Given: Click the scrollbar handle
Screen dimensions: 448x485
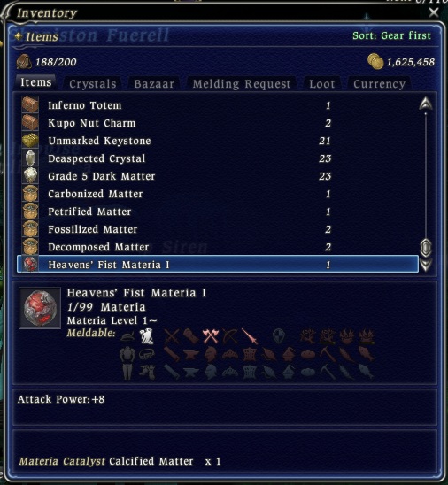Looking at the screenshot, I should click(x=426, y=248).
